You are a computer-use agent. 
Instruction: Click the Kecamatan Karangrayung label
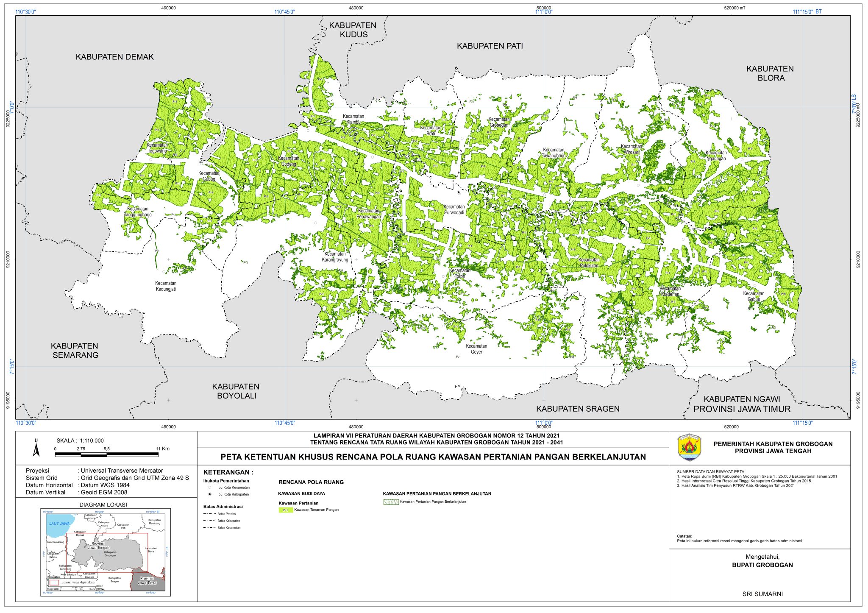click(x=335, y=257)
